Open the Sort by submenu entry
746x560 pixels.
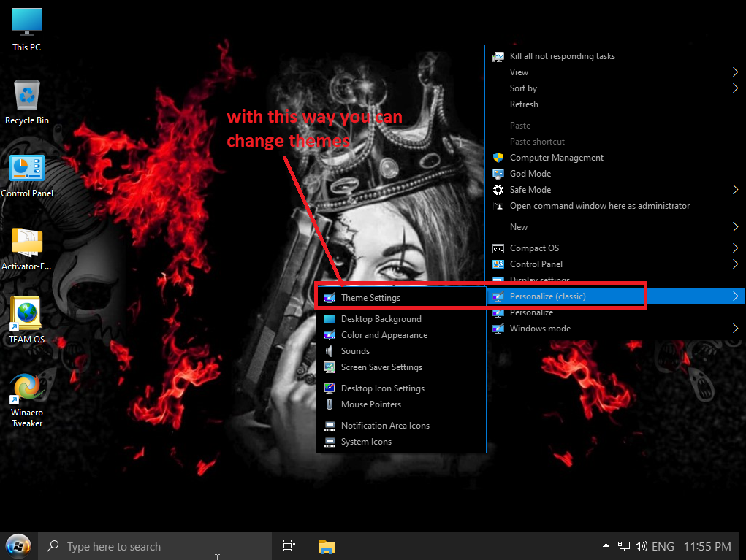615,88
